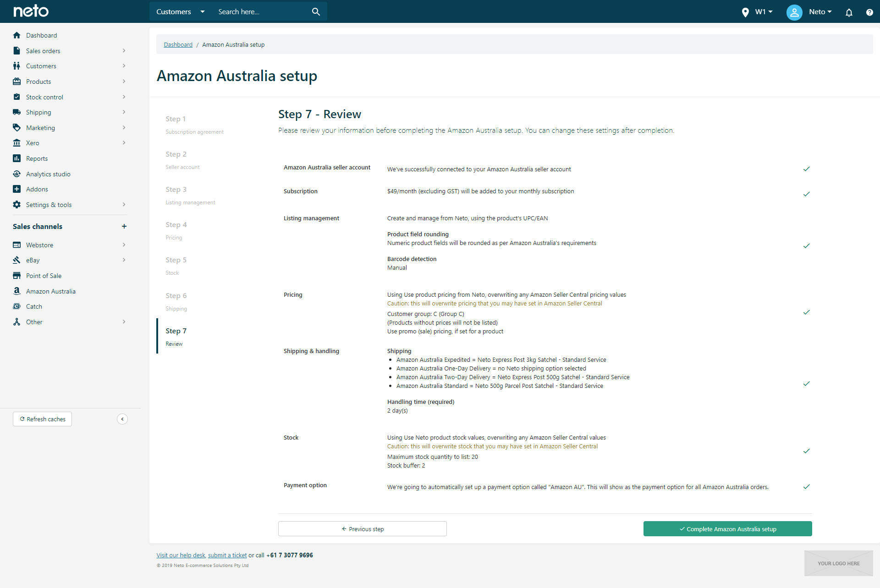This screenshot has height=588, width=880.
Task: Open the W1 location pin icon
Action: 745,12
